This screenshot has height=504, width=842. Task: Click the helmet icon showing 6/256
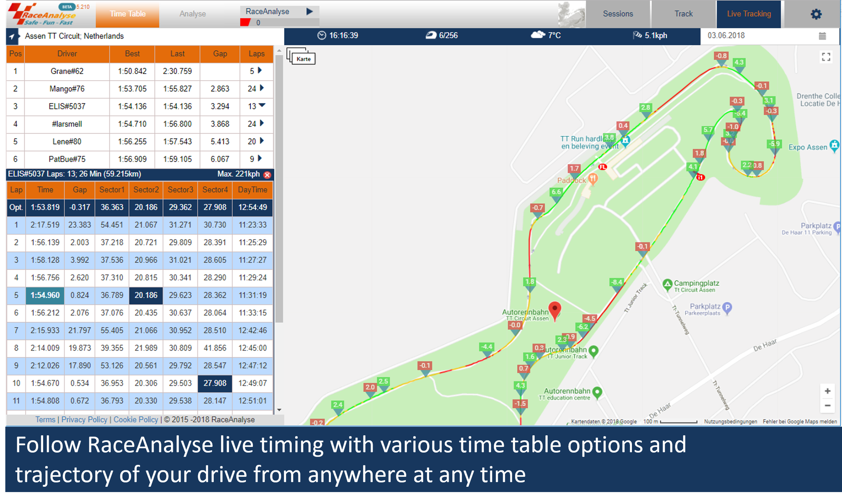430,35
